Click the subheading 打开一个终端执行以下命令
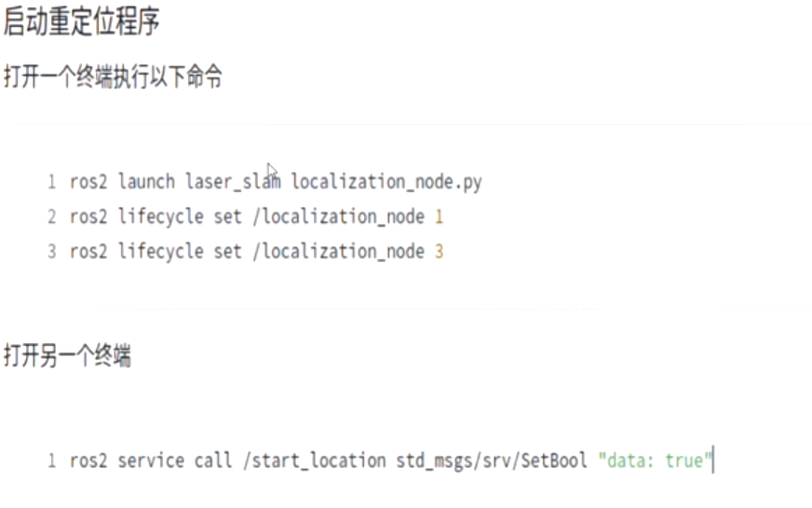The height and width of the screenshot is (508, 812). point(113,77)
